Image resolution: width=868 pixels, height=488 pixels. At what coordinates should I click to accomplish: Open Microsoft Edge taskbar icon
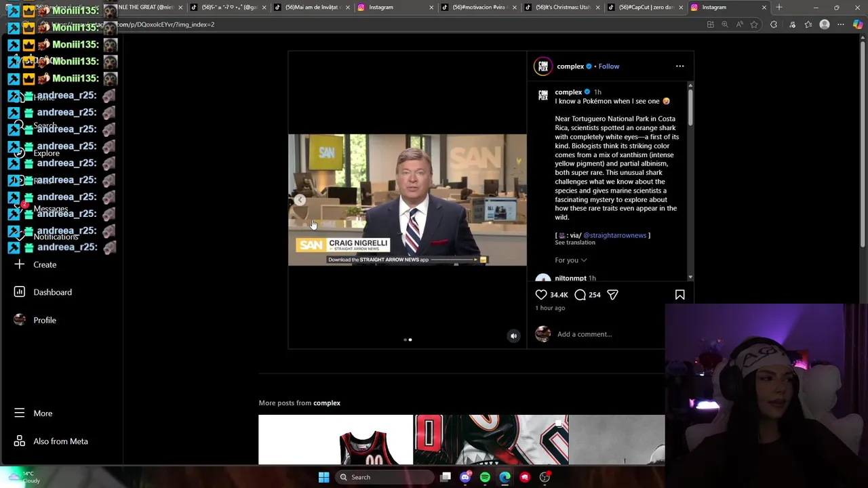click(505, 477)
